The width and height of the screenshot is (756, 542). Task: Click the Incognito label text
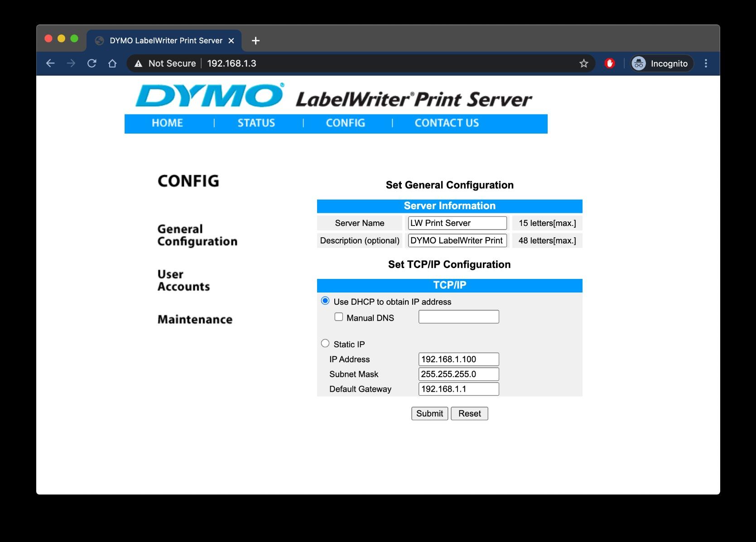(669, 63)
